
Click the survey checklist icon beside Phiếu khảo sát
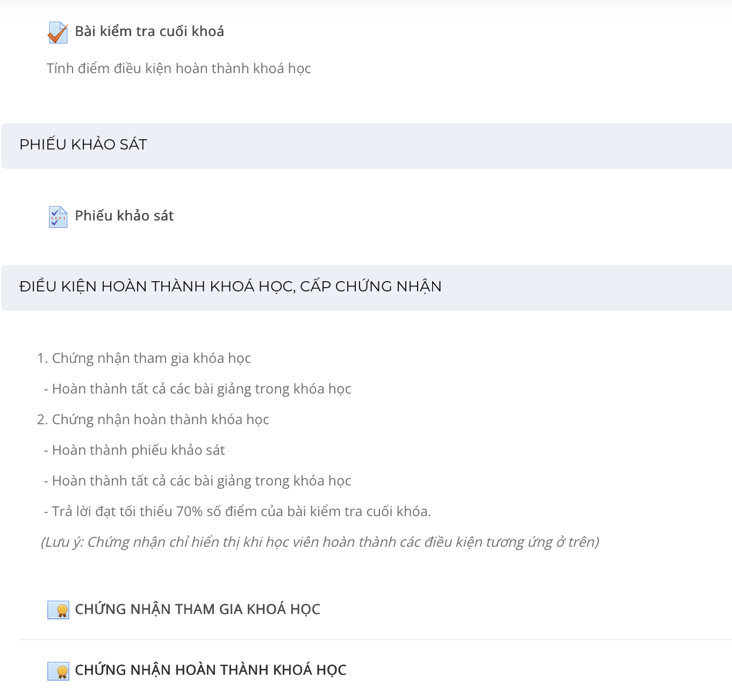click(x=58, y=217)
